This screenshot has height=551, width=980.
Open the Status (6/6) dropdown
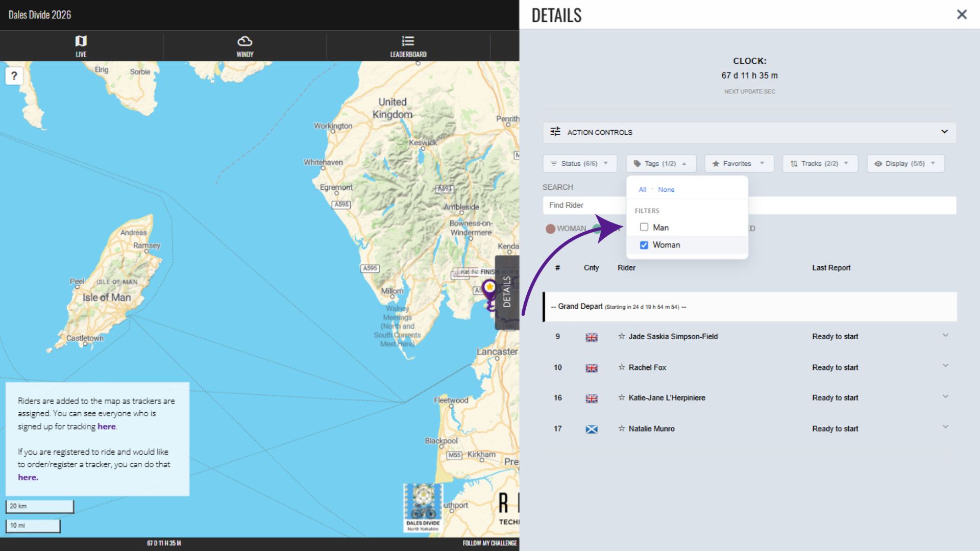pyautogui.click(x=579, y=164)
